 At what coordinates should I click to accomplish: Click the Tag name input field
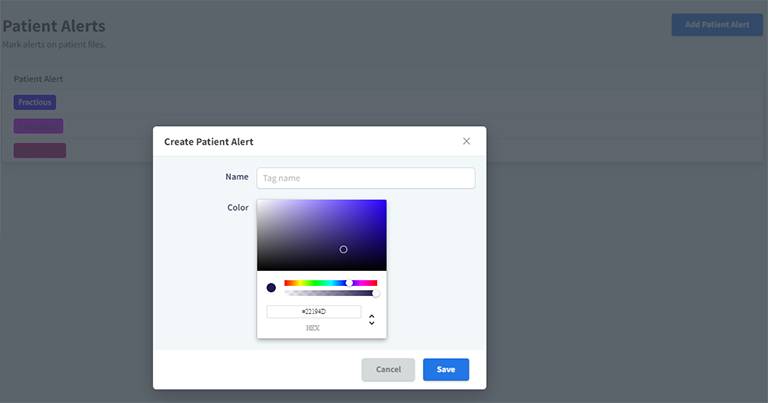(365, 178)
